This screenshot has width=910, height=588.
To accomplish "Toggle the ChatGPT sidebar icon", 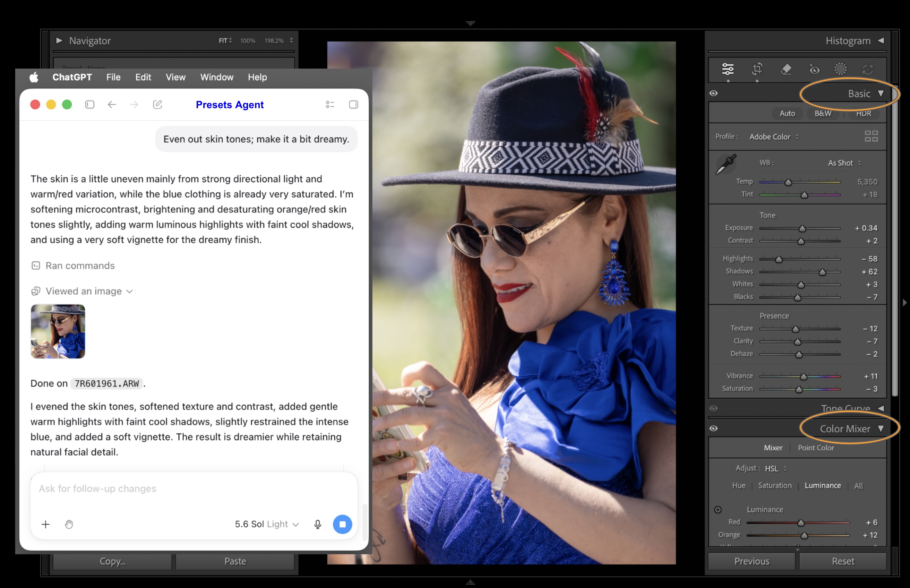I will (90, 105).
